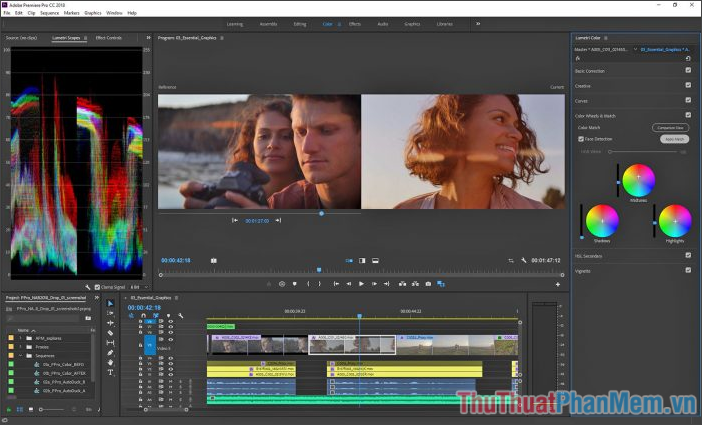The height and width of the screenshot is (425, 702).
Task: Expand hidden workspaces chevron
Action: [478, 24]
